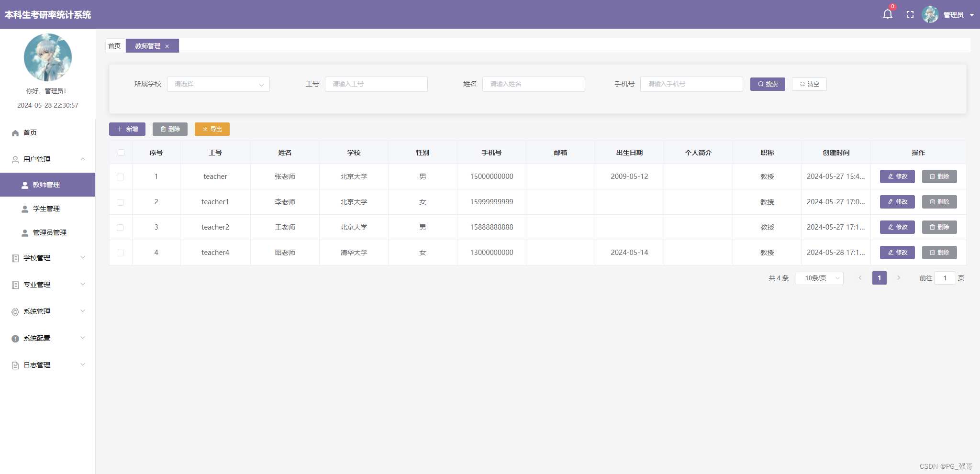Screen dimensions: 980x474
Task: Open the 学生管理 sidebar item
Action: coord(48,209)
